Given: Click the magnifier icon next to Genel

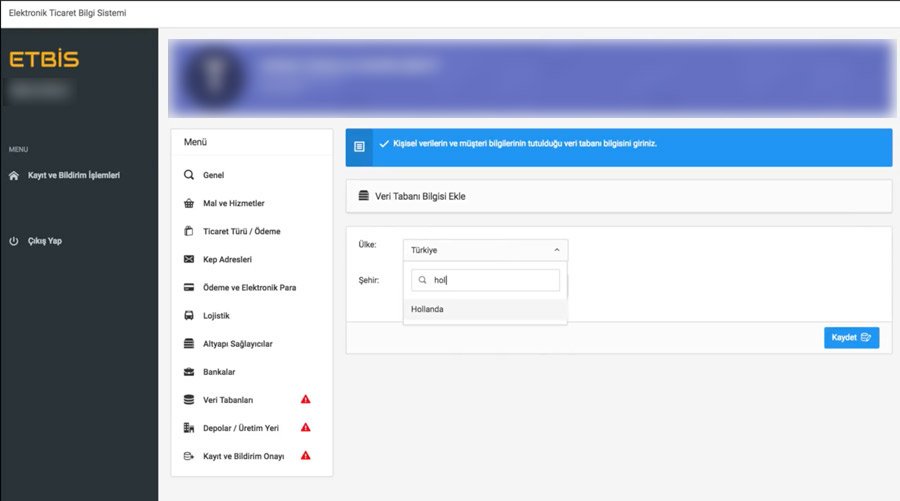Looking at the screenshot, I should click(189, 174).
